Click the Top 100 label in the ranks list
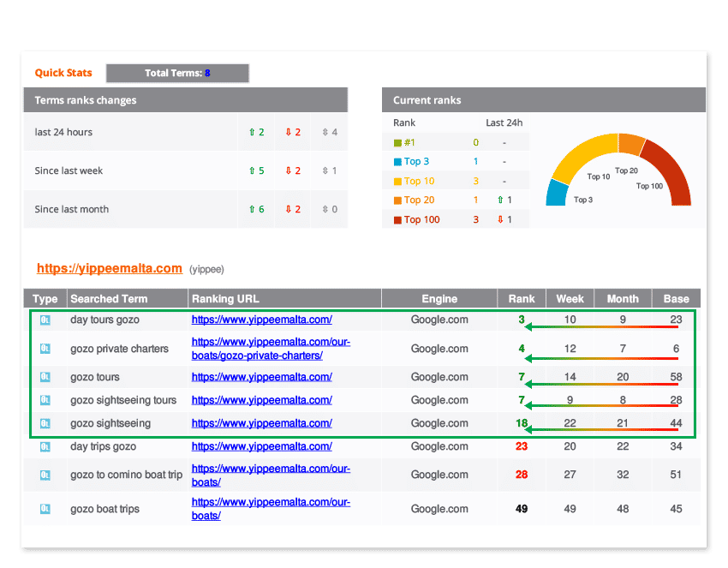This screenshot has height=568, width=728. [421, 219]
